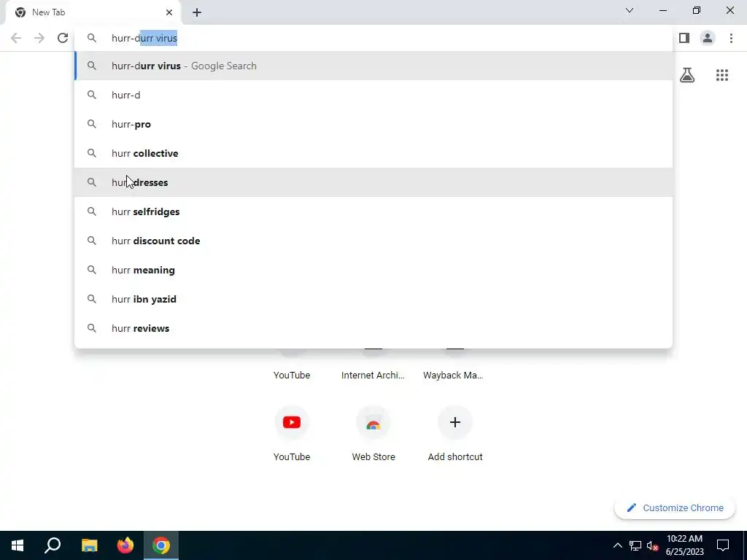The width and height of the screenshot is (747, 560).
Task: Click the muted volume tray icon
Action: point(653,545)
